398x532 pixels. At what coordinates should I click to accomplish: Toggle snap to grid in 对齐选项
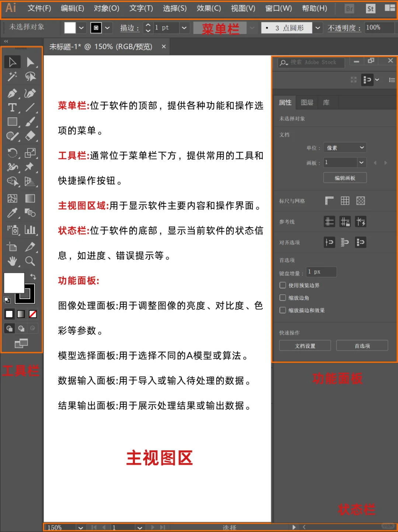(345, 242)
